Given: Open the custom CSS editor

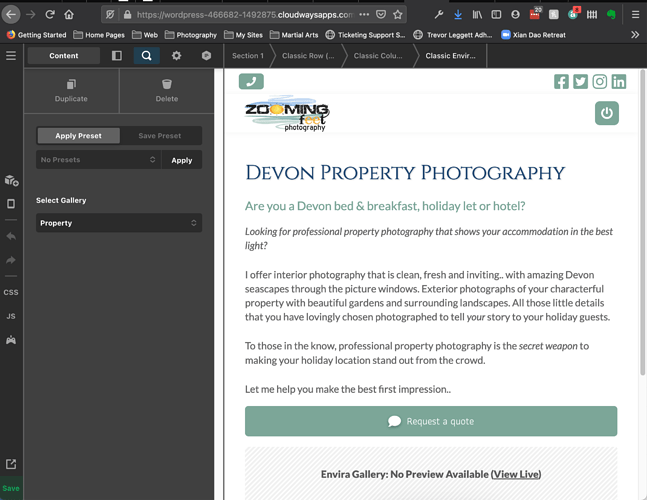Looking at the screenshot, I should pos(11,292).
